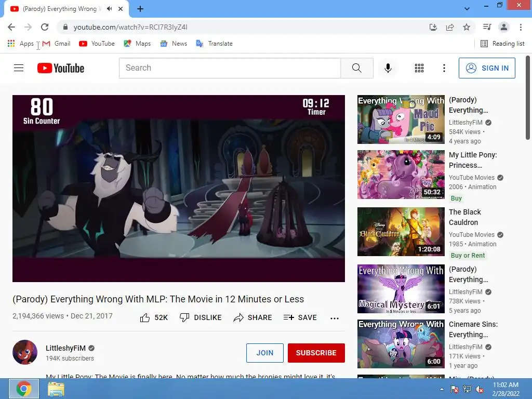532x399 pixels.
Task: Open the Maps bookmark
Action: pyautogui.click(x=137, y=44)
